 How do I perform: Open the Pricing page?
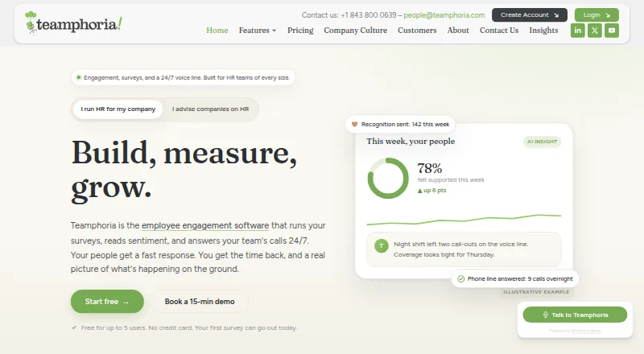click(x=300, y=31)
